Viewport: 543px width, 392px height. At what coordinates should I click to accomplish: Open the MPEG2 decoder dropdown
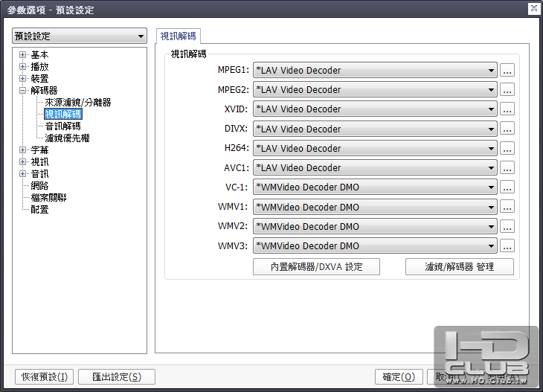click(x=375, y=90)
